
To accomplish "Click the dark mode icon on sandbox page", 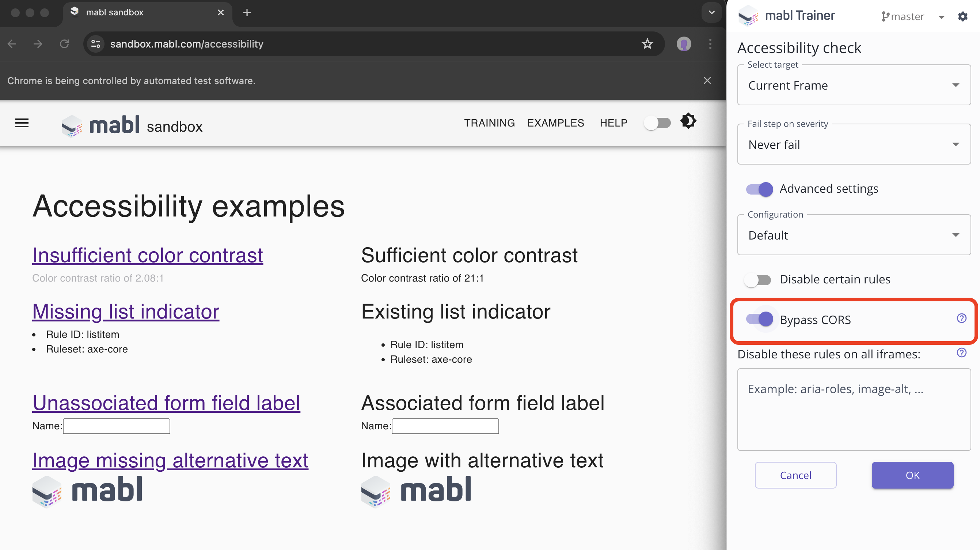I will pyautogui.click(x=688, y=121).
